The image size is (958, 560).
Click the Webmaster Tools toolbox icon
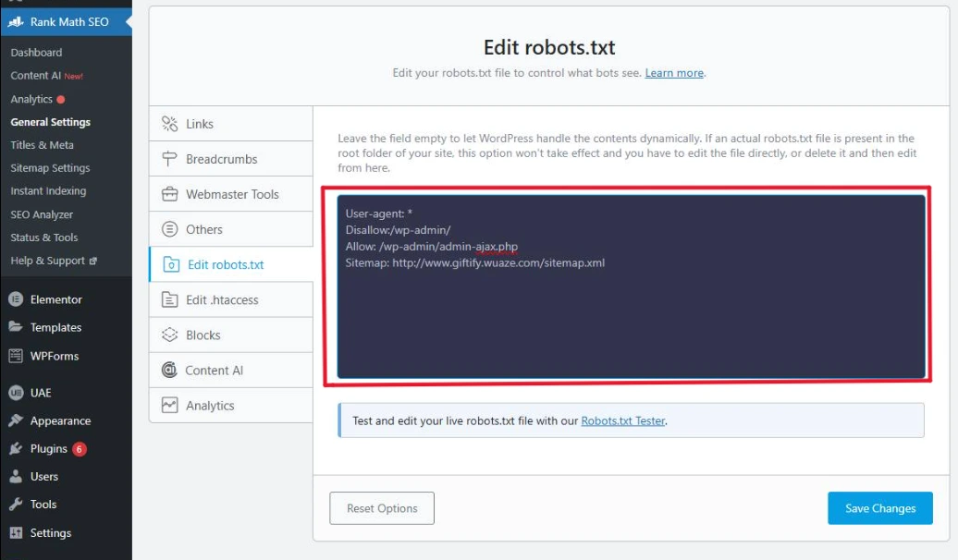pos(169,194)
